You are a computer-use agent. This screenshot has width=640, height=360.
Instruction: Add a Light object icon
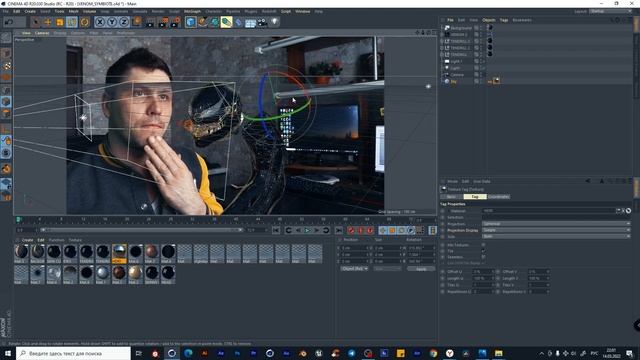275,22
